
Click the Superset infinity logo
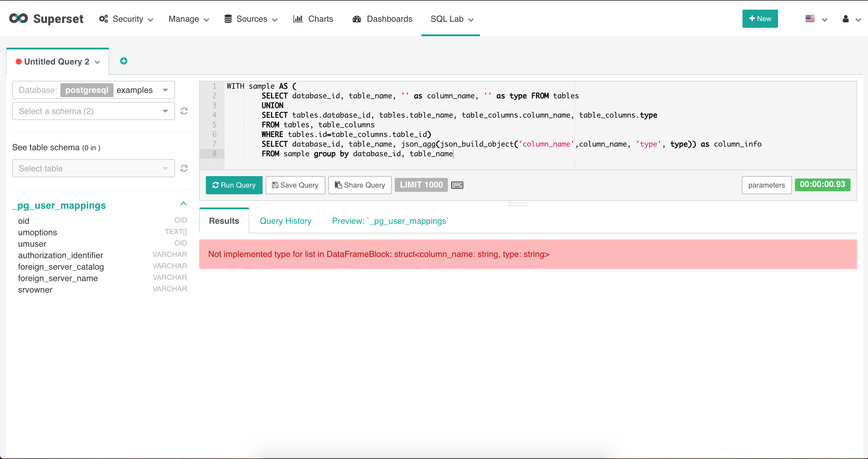18,18
